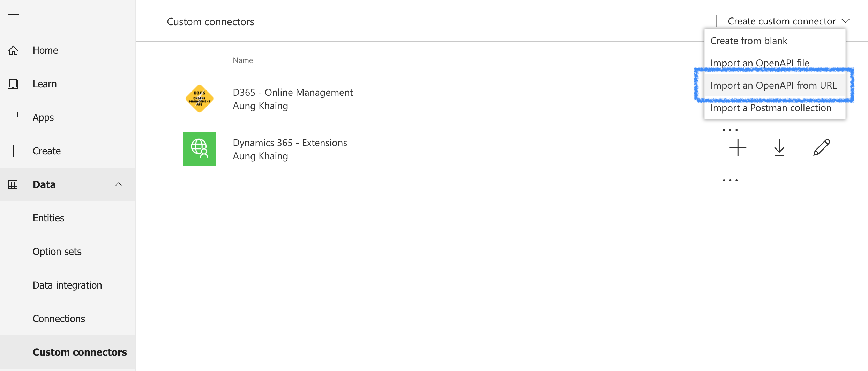This screenshot has height=371, width=868.
Task: Click Learn label in sidebar
Action: (45, 84)
